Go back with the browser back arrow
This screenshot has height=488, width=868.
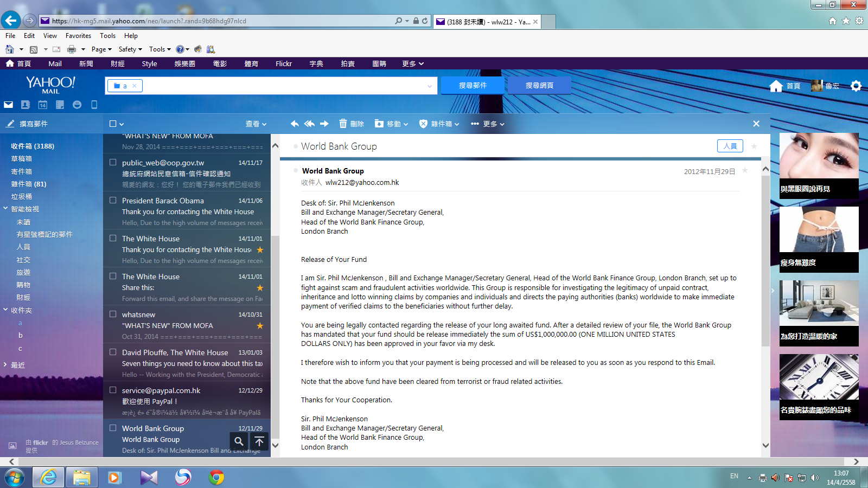[x=11, y=21]
